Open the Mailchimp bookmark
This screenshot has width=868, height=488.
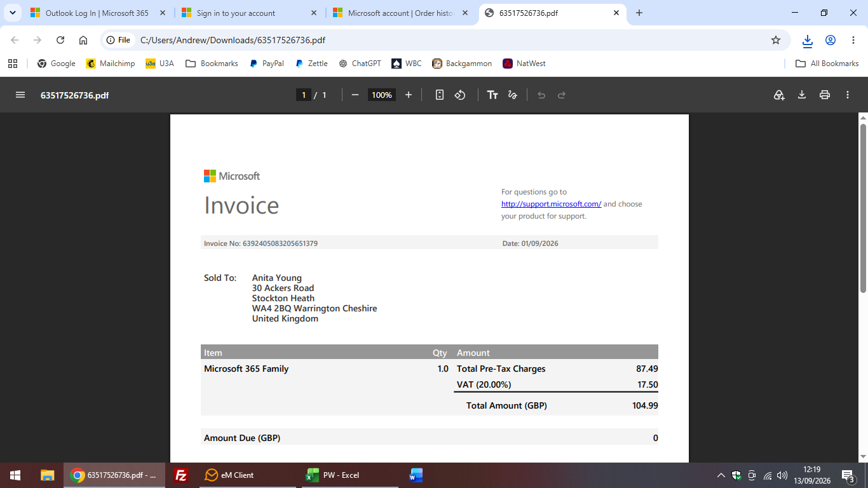coord(111,64)
